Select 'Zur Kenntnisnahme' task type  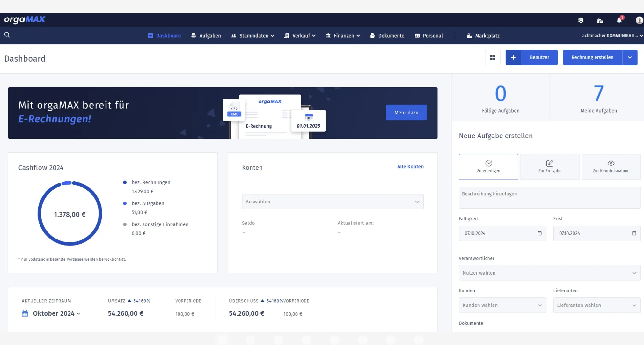click(611, 167)
